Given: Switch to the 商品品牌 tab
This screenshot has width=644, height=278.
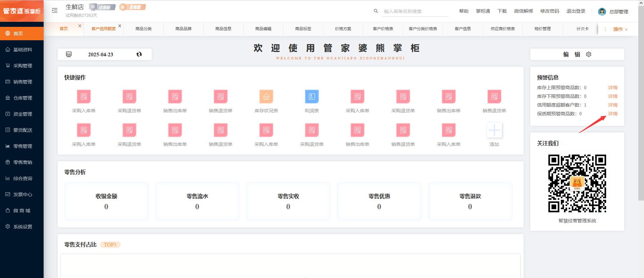Looking at the screenshot, I should [x=183, y=29].
